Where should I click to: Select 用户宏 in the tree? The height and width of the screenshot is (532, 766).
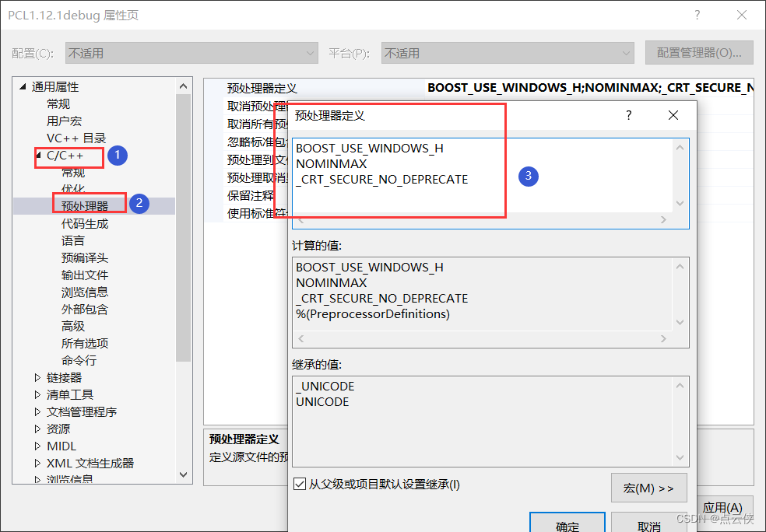[x=64, y=121]
